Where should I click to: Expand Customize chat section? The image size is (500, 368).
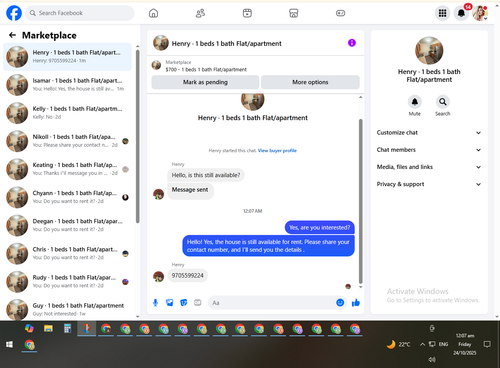(x=429, y=133)
